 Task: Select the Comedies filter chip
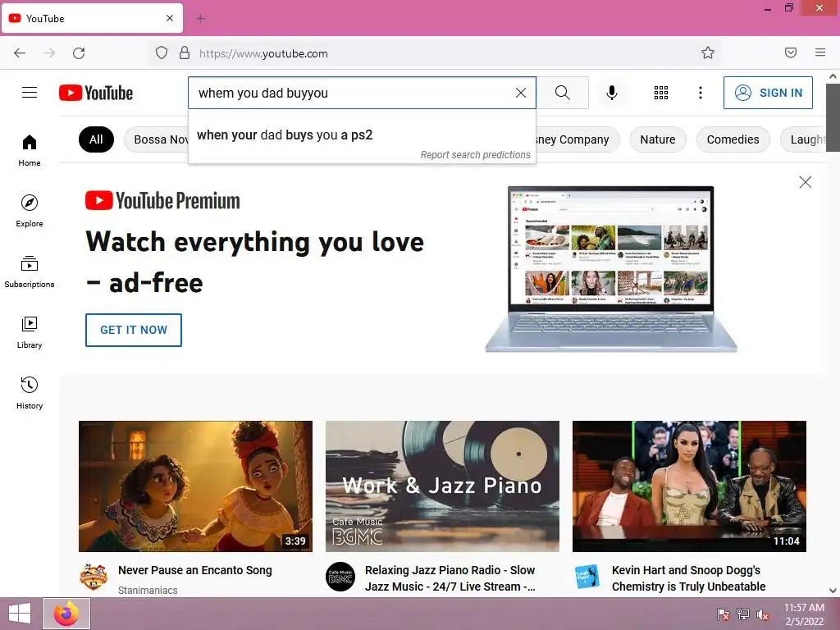733,139
